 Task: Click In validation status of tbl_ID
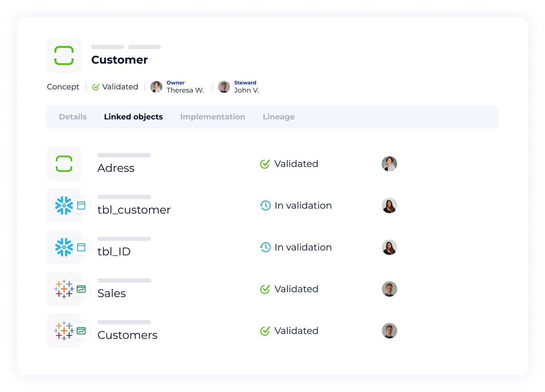click(x=303, y=248)
